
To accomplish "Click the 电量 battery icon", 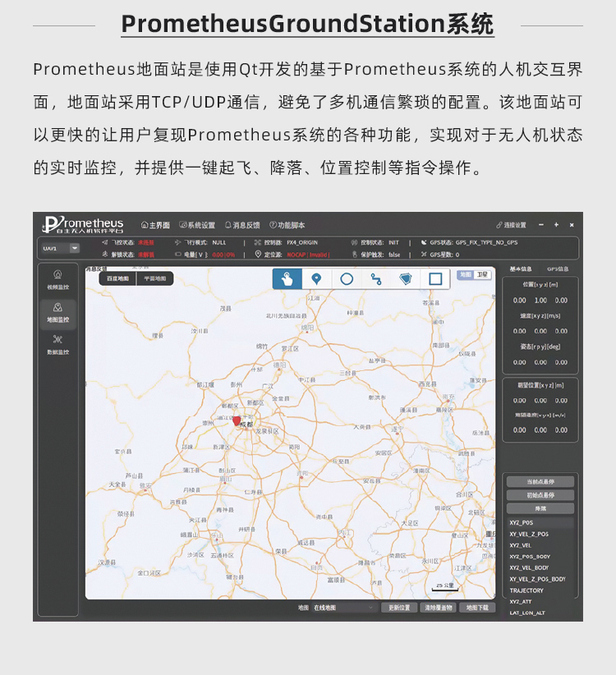I will click(177, 255).
